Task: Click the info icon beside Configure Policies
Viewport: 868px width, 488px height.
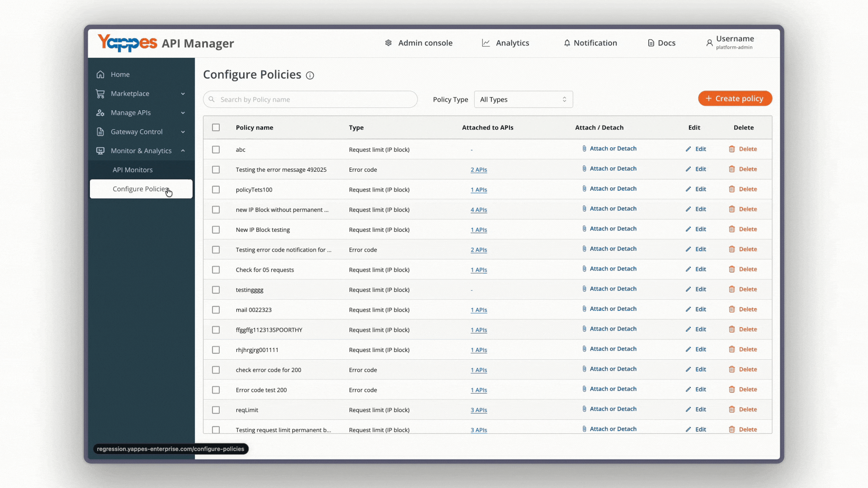Action: (310, 75)
